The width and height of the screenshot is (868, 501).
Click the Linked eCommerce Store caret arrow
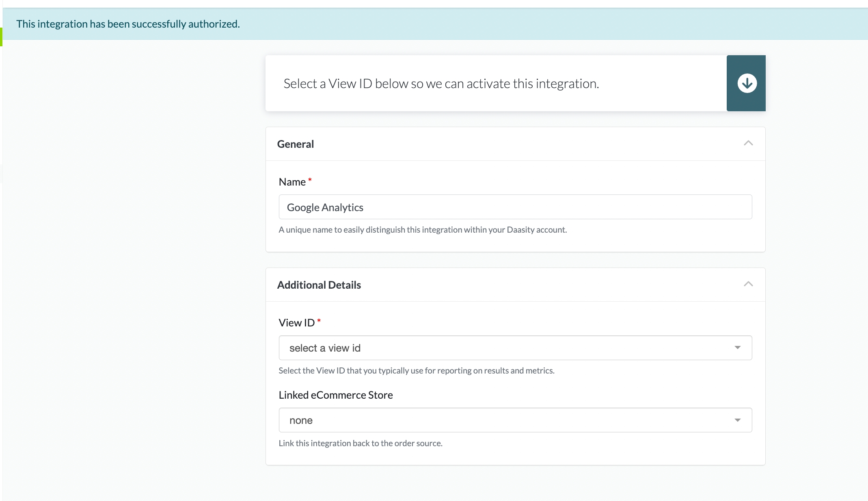coord(737,420)
